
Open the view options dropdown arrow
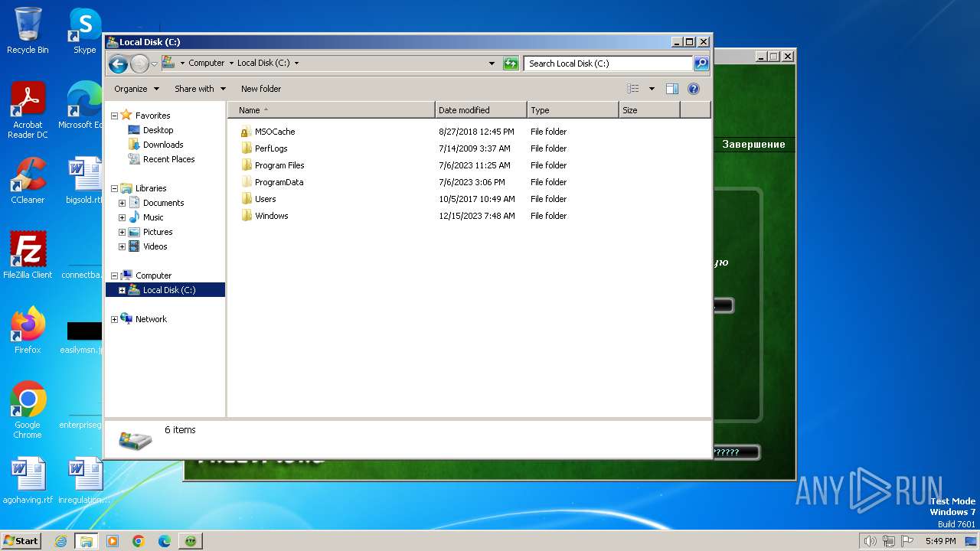[x=652, y=89]
